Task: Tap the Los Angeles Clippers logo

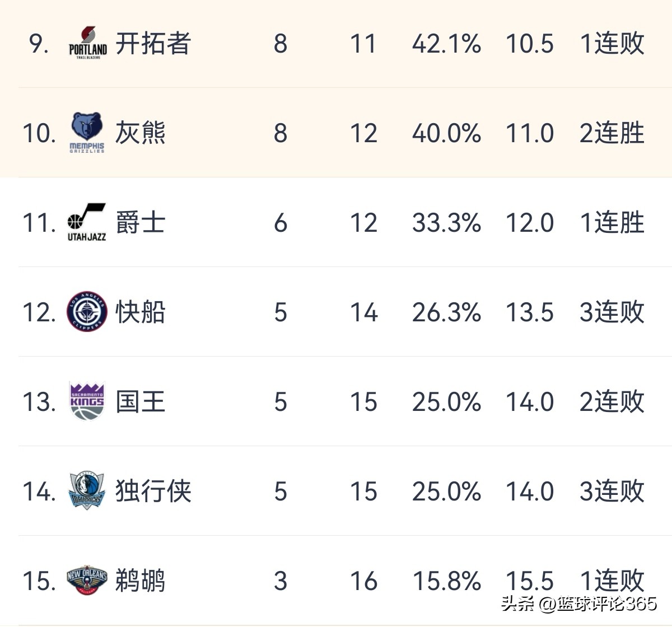Action: pyautogui.click(x=87, y=312)
